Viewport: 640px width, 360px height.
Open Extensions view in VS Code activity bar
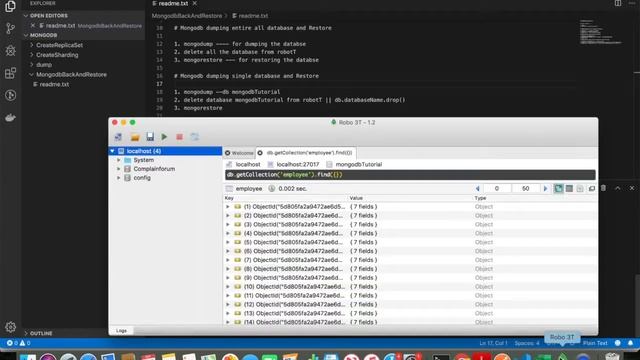coord(10,73)
